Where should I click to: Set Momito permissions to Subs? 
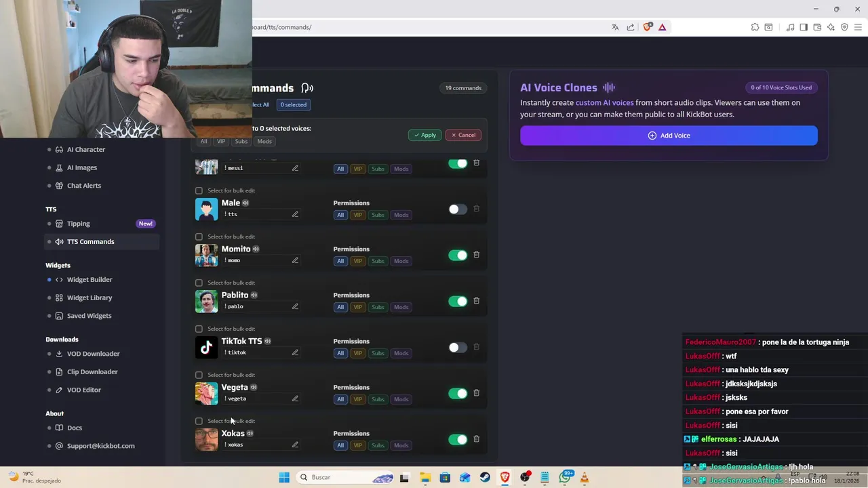click(378, 261)
